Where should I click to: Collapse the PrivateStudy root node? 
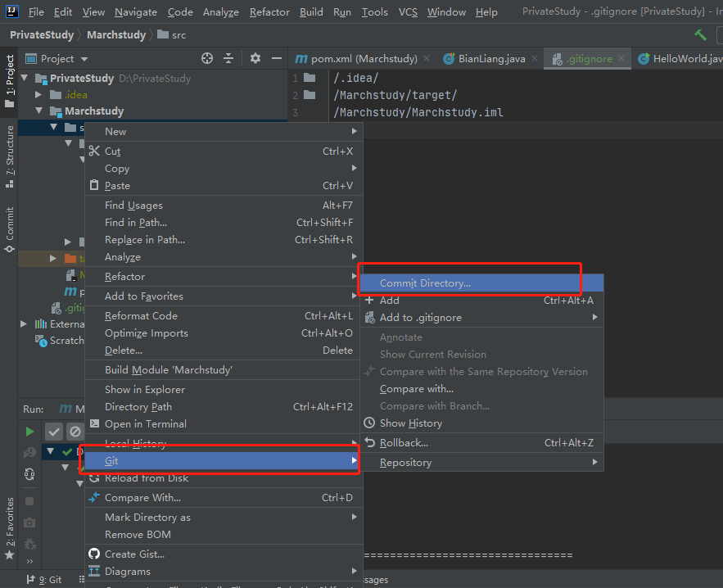click(x=25, y=78)
